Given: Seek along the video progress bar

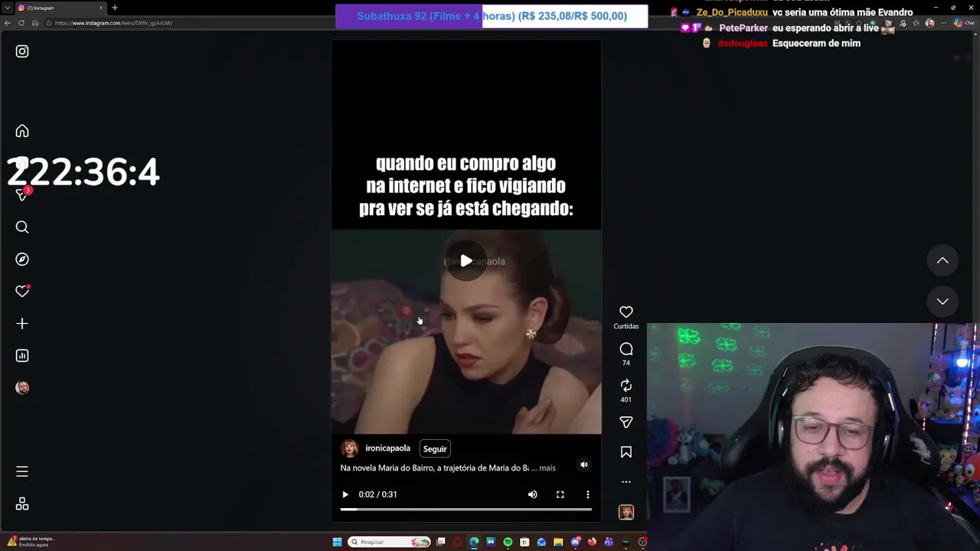Looking at the screenshot, I should pyautogui.click(x=466, y=509).
